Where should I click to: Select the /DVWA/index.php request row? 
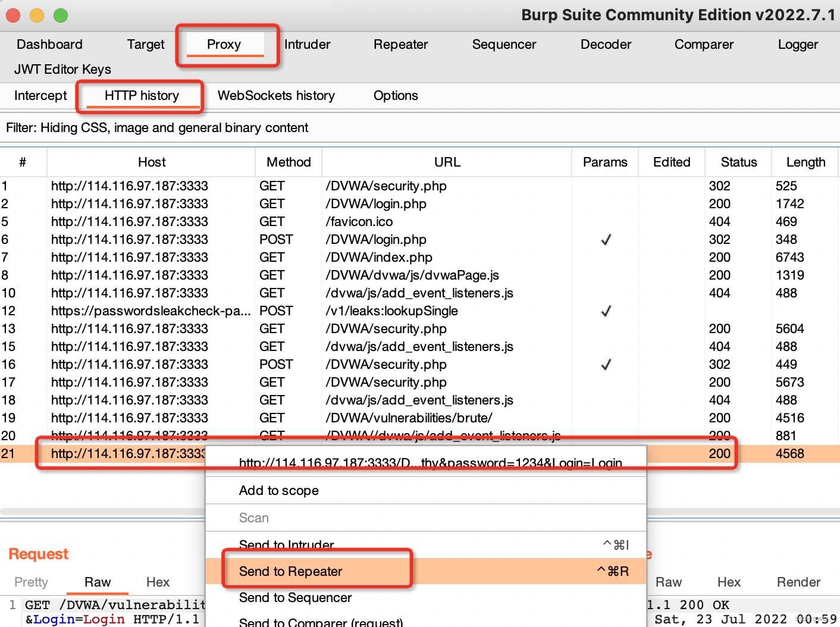[x=420, y=258]
